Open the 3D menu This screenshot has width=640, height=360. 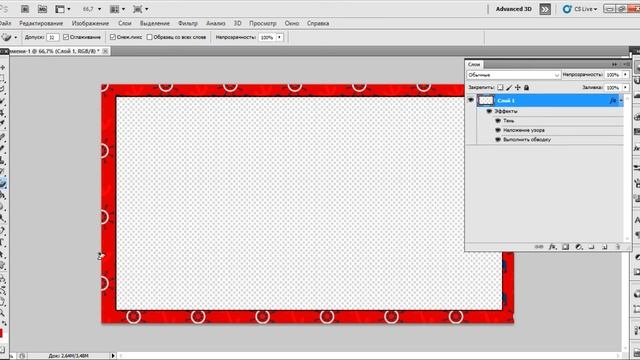tap(238, 23)
